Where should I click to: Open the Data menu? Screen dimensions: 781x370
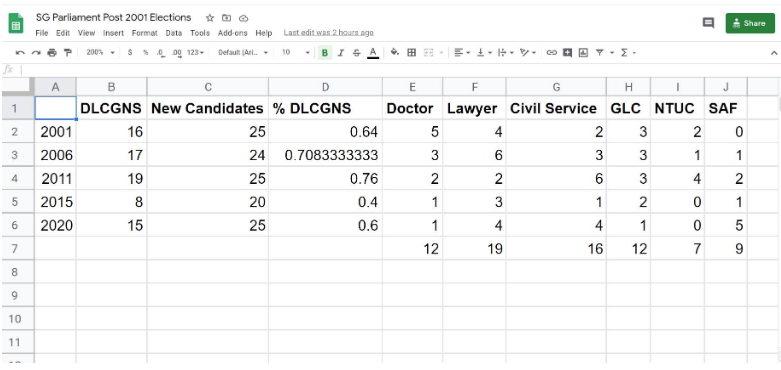coord(174,33)
